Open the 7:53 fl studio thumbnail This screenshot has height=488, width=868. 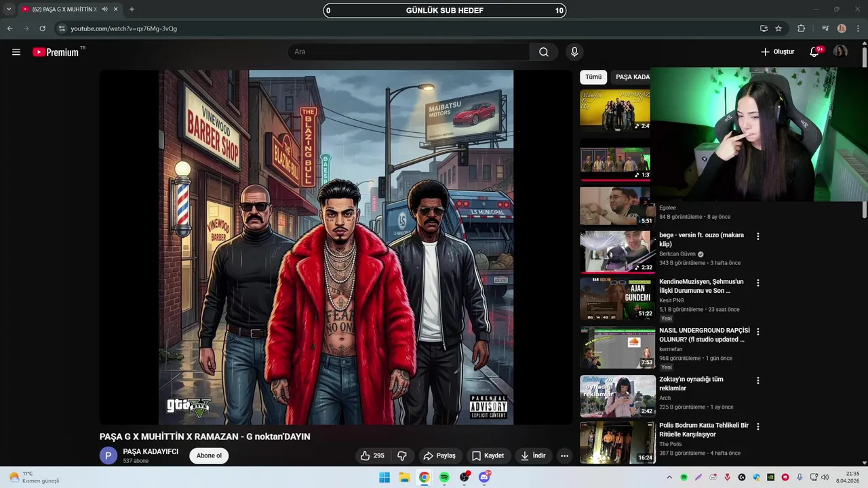coord(617,347)
